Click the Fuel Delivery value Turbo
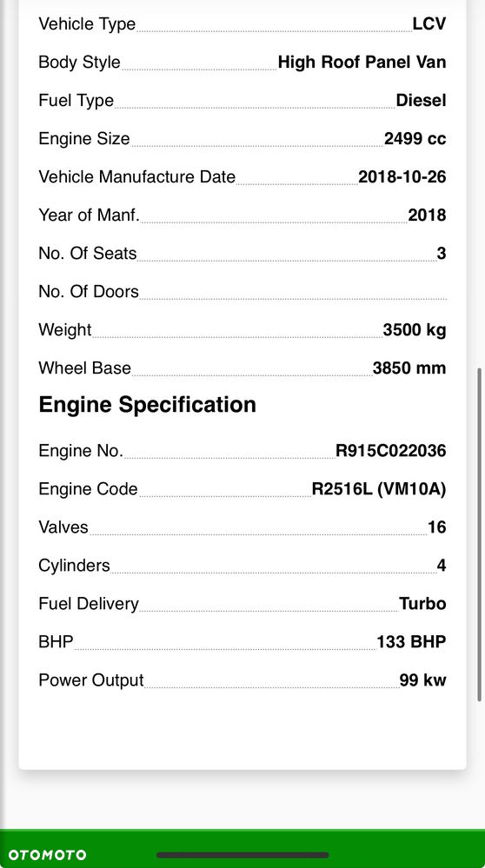Viewport: 485px width, 868px height. tap(423, 603)
